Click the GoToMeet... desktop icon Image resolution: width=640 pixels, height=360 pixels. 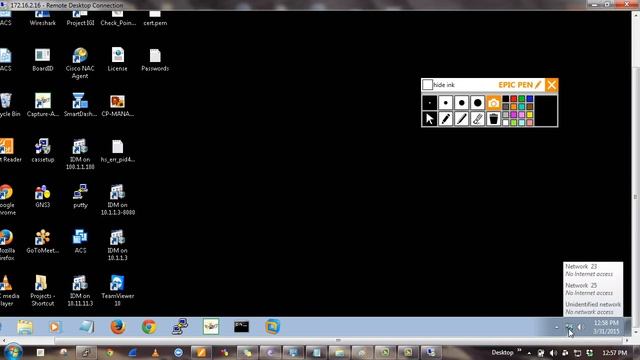[42, 242]
